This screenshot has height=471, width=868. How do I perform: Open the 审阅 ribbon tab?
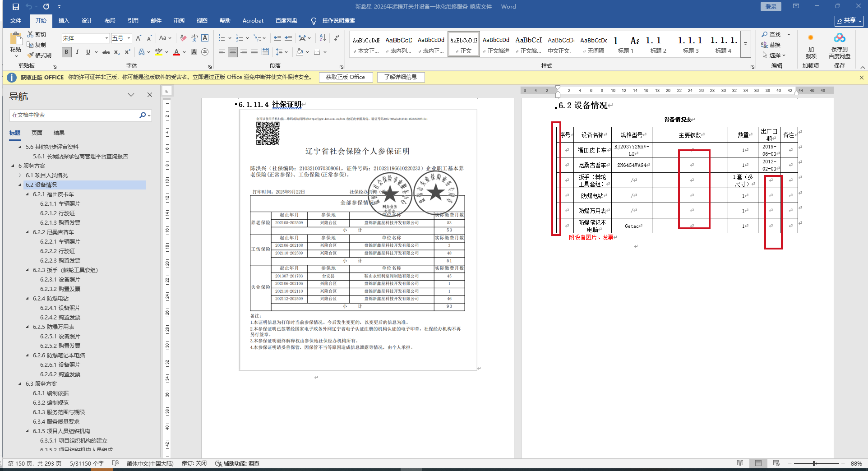(x=179, y=21)
